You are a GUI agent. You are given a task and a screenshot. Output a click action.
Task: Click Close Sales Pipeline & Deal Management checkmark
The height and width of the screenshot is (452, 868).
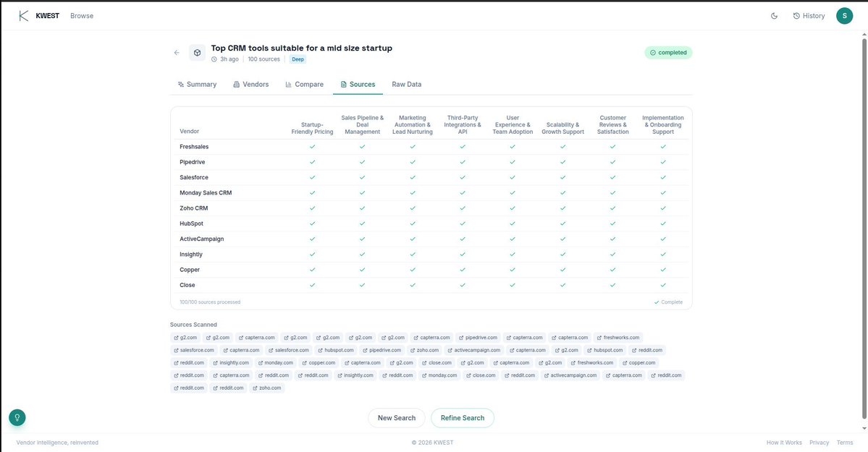coord(362,285)
